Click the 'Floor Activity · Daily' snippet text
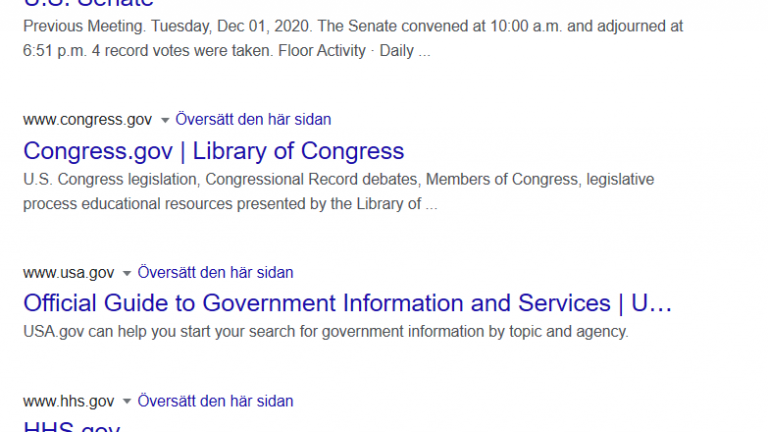Image resolution: width=768 pixels, height=432 pixels. pyautogui.click(x=346, y=50)
